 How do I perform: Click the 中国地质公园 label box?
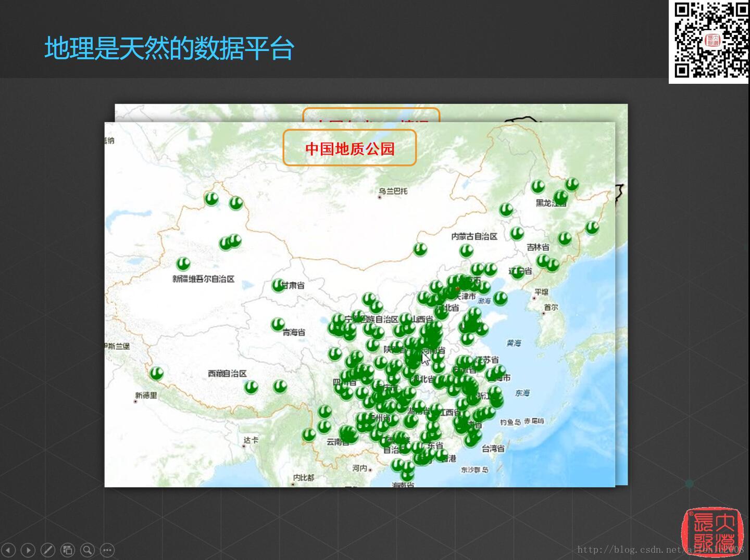point(349,148)
